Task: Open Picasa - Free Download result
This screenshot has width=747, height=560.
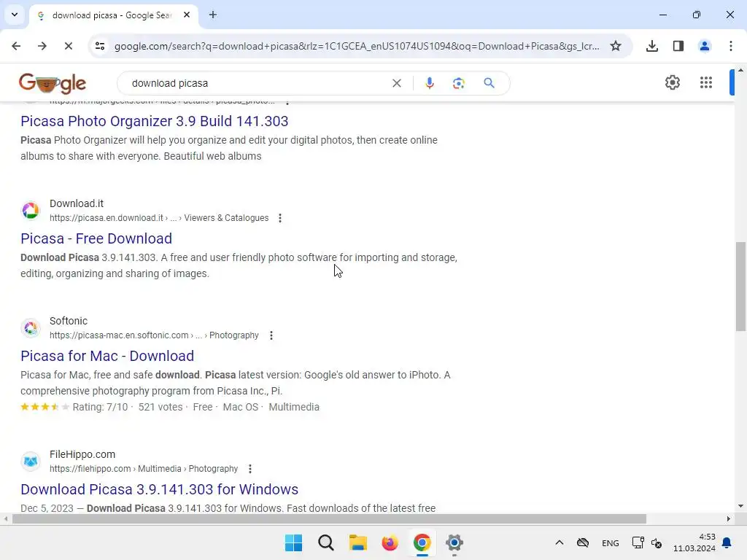Action: pyautogui.click(x=96, y=238)
